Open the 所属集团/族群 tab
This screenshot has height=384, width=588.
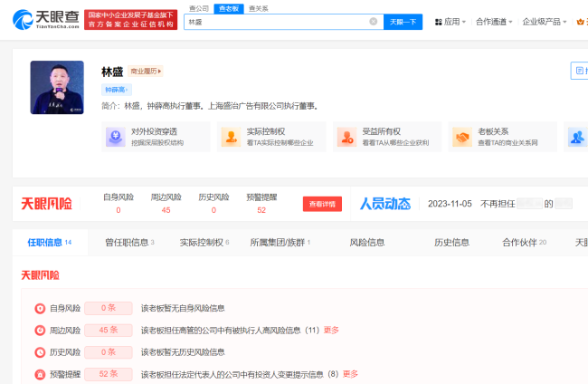pyautogui.click(x=280, y=243)
